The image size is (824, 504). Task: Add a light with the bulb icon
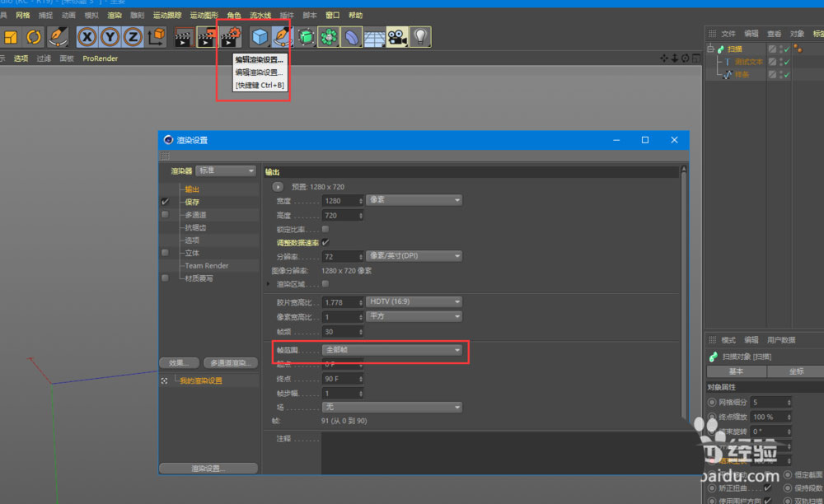click(420, 37)
